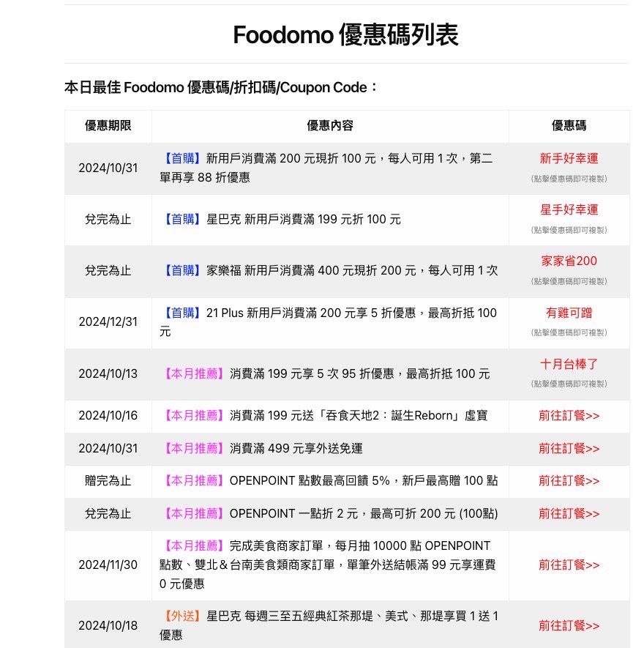Click the 【首購】 tag on 星巴克 offer
Screen dimensions: 644x648
coord(181,220)
